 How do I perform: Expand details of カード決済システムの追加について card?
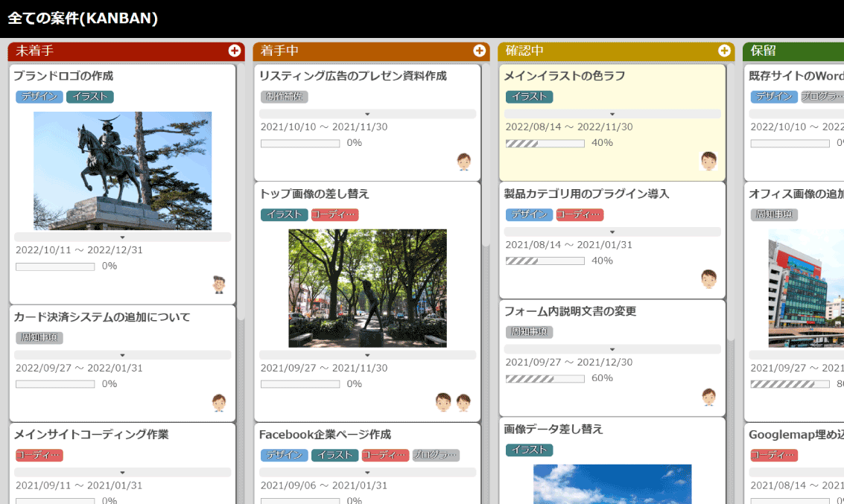pos(123,355)
